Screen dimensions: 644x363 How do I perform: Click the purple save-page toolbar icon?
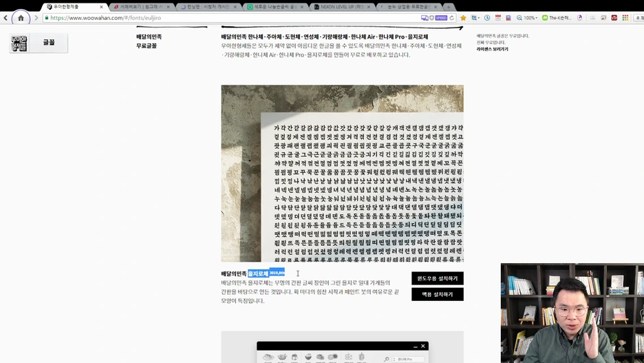tap(508, 18)
